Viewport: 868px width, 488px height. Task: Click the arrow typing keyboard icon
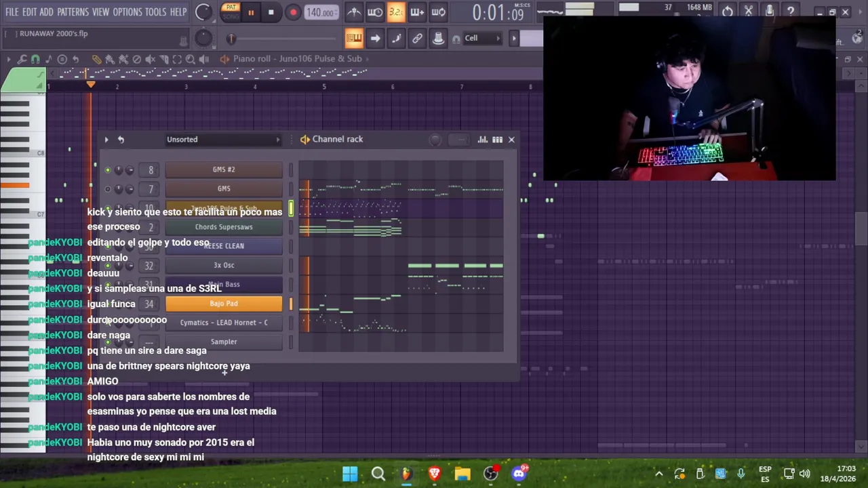pos(375,38)
